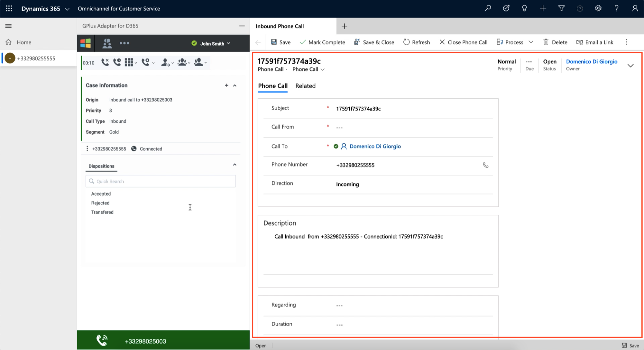Put the call on hold
The width and height of the screenshot is (644, 350).
[117, 62]
